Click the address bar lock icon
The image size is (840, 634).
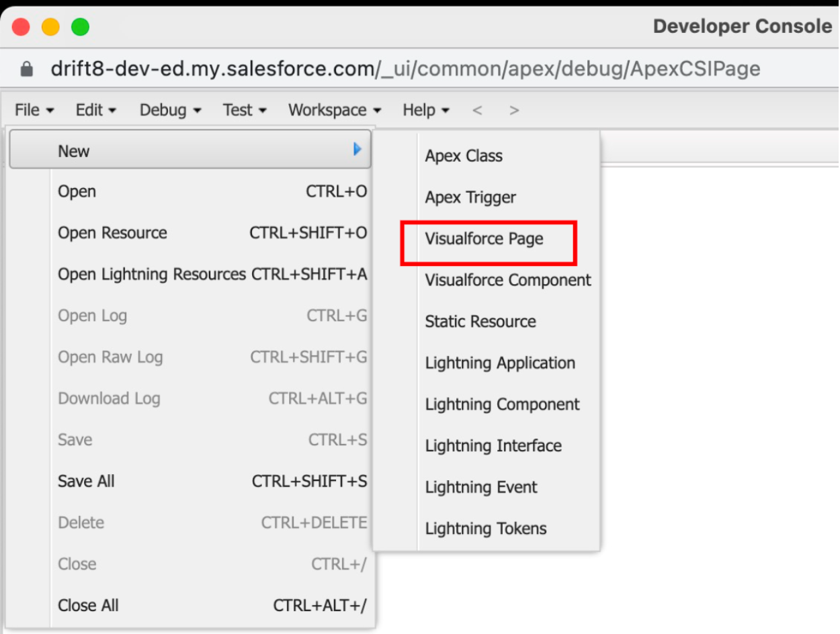(26, 69)
